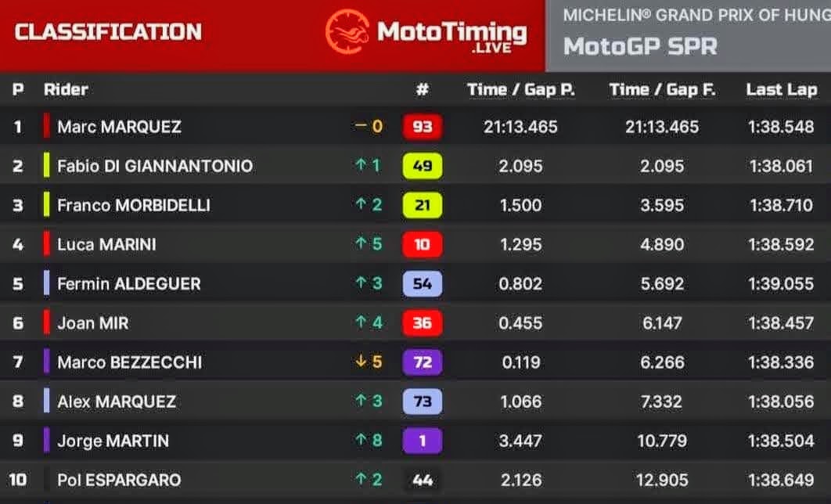Sort by the Last Lap column header
This screenshot has width=831, height=504.
781,89
